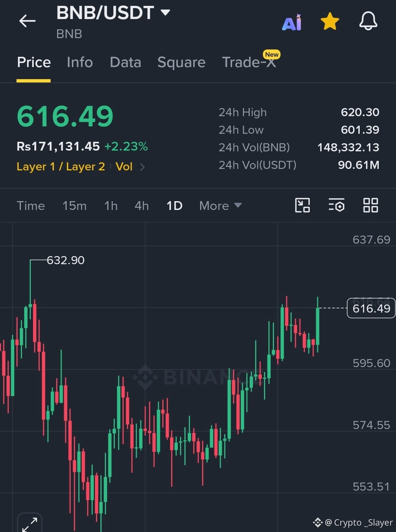Toggle the yellow favorite star
The height and width of the screenshot is (532, 396).
330,21
